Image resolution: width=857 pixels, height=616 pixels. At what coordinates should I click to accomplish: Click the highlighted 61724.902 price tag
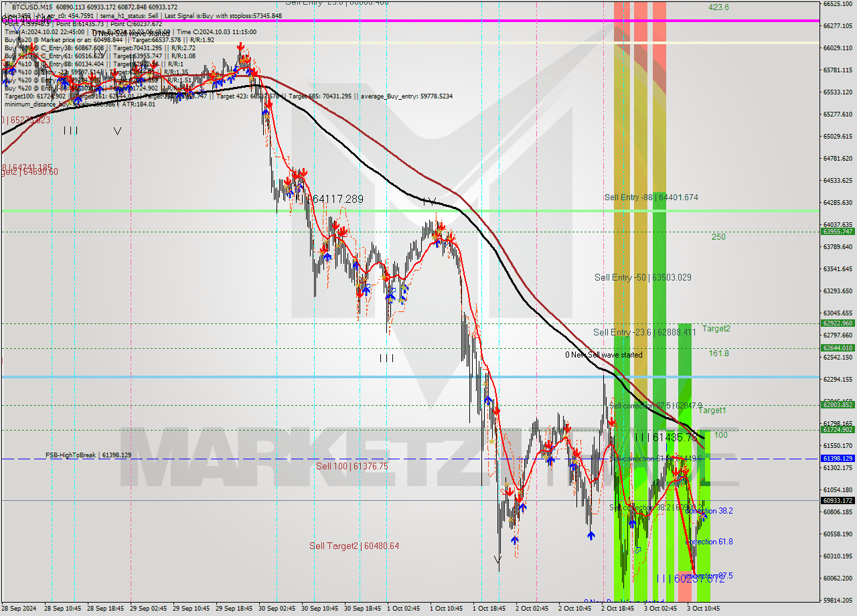coord(838,429)
